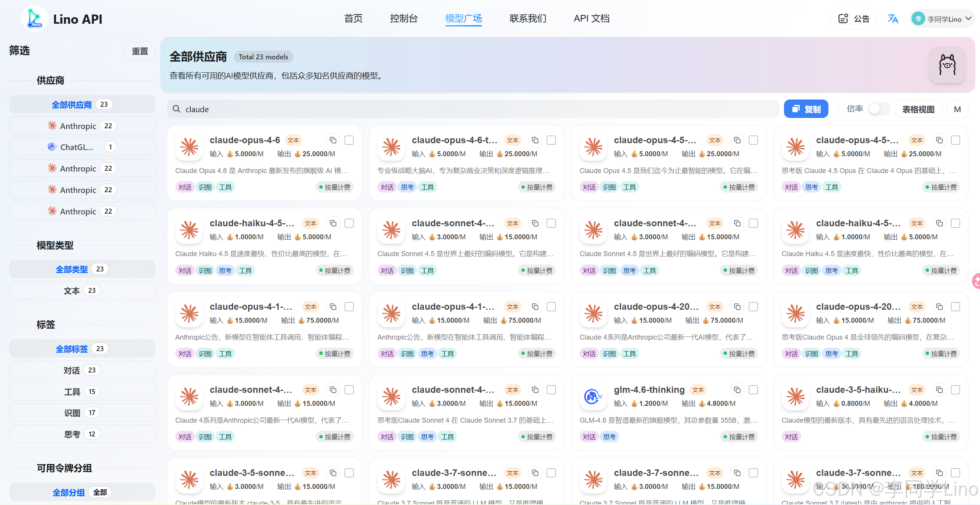The image size is (980, 505).
Task: Check the claude-opus-4-6 selection checkbox
Action: click(349, 140)
